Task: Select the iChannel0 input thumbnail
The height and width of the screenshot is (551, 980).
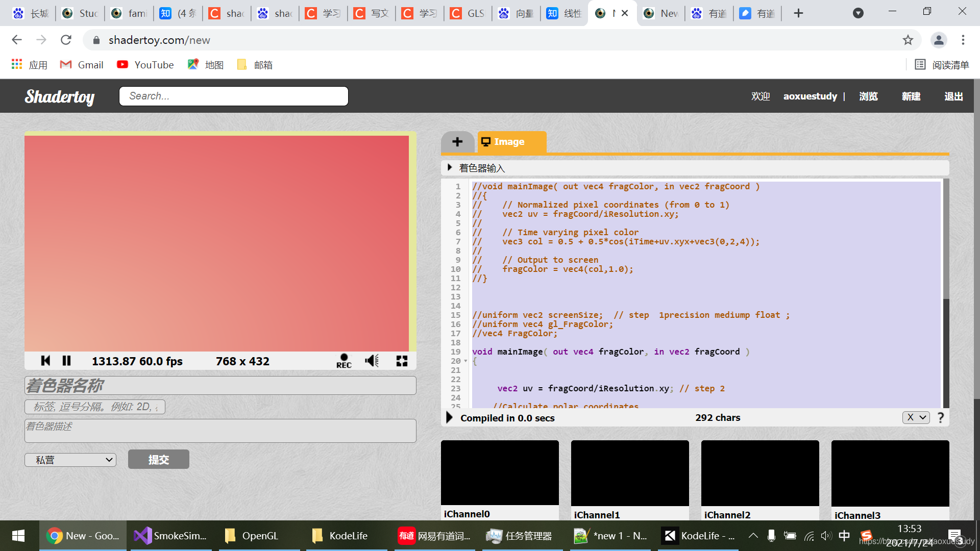Action: click(500, 472)
